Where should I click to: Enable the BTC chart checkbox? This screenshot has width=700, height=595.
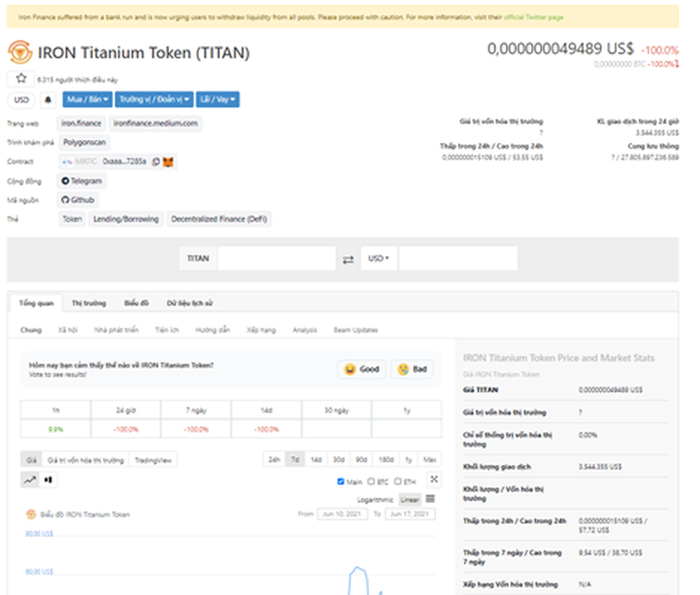click(x=371, y=481)
